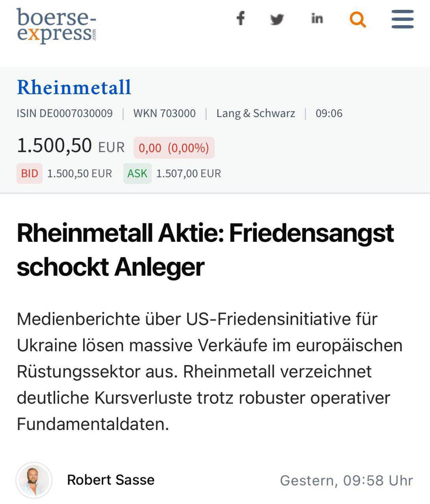Image resolution: width=430 pixels, height=504 pixels.
Task: Share the article on Facebook
Action: point(240,19)
